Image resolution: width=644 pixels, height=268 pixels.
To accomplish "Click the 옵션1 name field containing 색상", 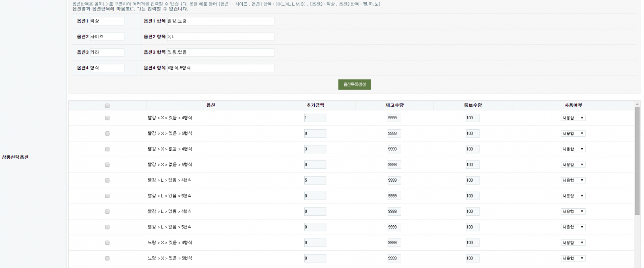I will point(107,21).
